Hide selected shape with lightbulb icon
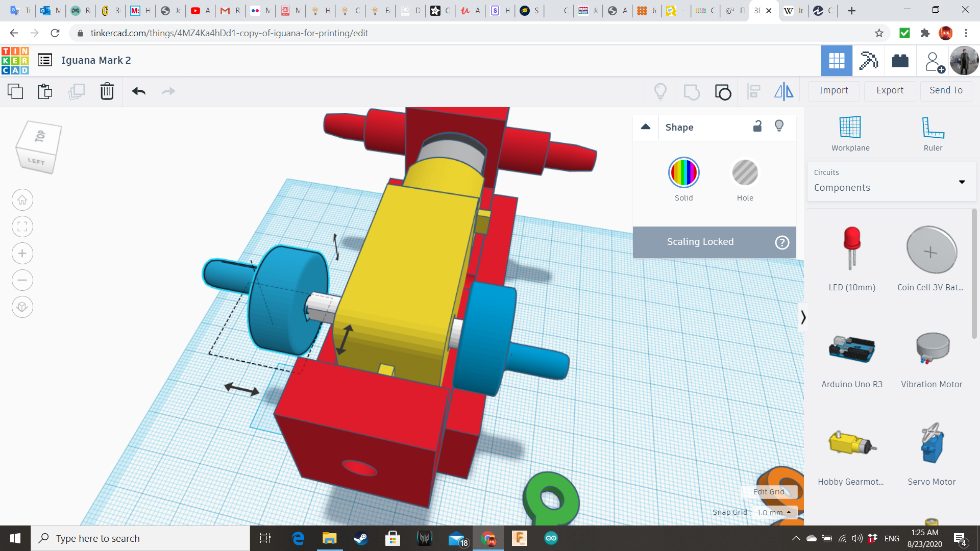The width and height of the screenshot is (980, 551). [779, 126]
